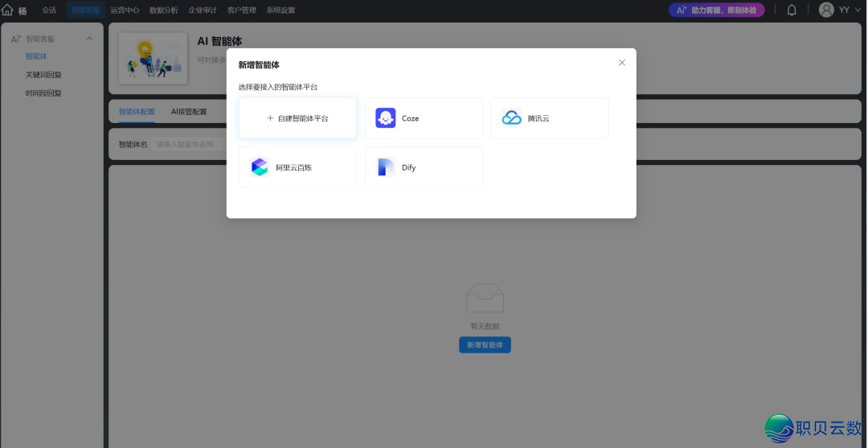The height and width of the screenshot is (448, 868).
Task: Switch to the AI接管配置 tab
Action: pos(189,111)
